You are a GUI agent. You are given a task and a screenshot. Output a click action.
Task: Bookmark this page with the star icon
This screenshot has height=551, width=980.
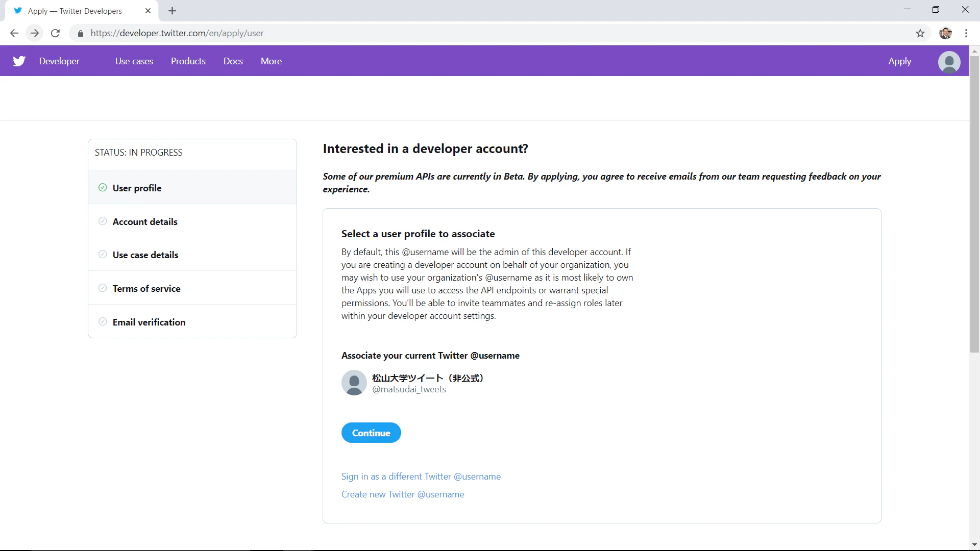point(920,33)
